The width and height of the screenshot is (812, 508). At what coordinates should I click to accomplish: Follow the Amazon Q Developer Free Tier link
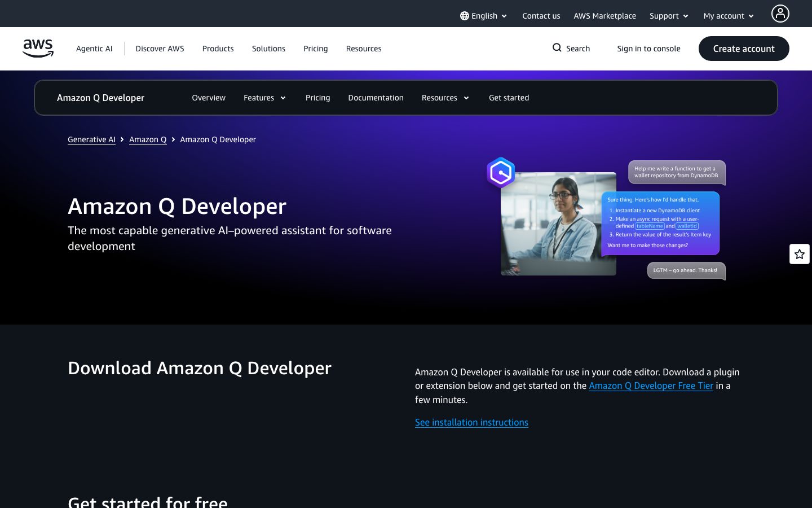coord(651,386)
